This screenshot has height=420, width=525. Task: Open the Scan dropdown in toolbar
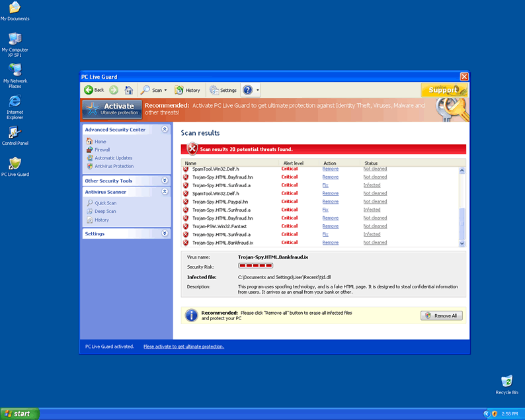[153, 90]
